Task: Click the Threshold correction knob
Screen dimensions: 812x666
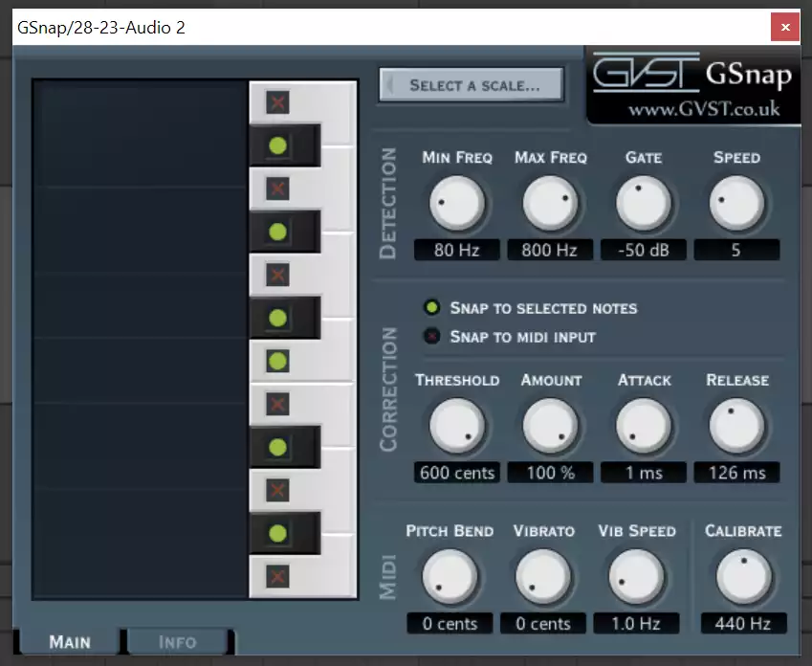Action: pyautogui.click(x=456, y=426)
